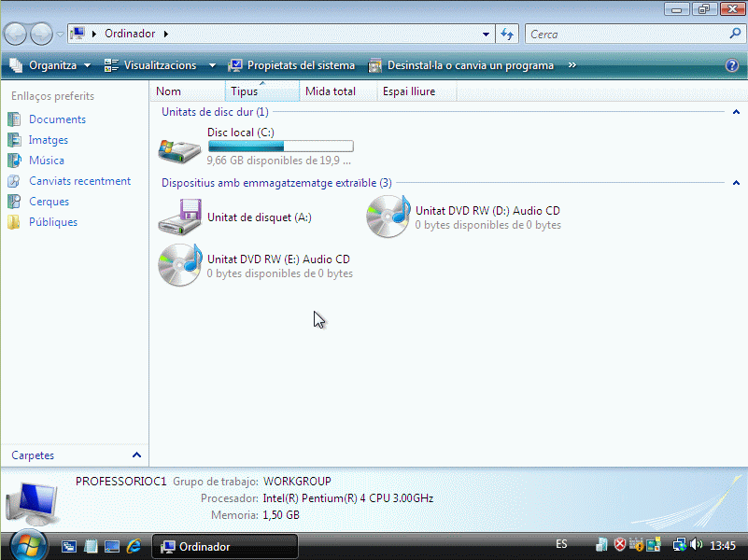This screenshot has width=748, height=560.
Task: Open the Documents favorite link
Action: 57,119
